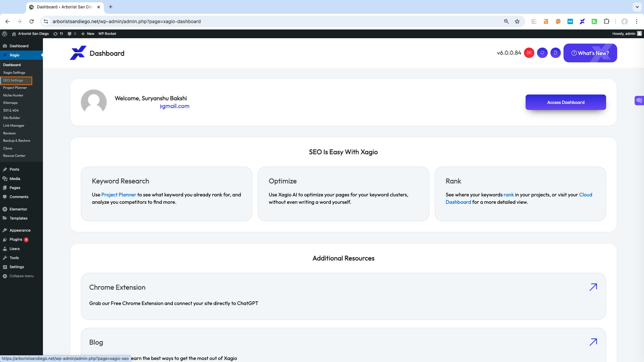Open a new browser tab
The image size is (644, 362).
click(x=111, y=7)
